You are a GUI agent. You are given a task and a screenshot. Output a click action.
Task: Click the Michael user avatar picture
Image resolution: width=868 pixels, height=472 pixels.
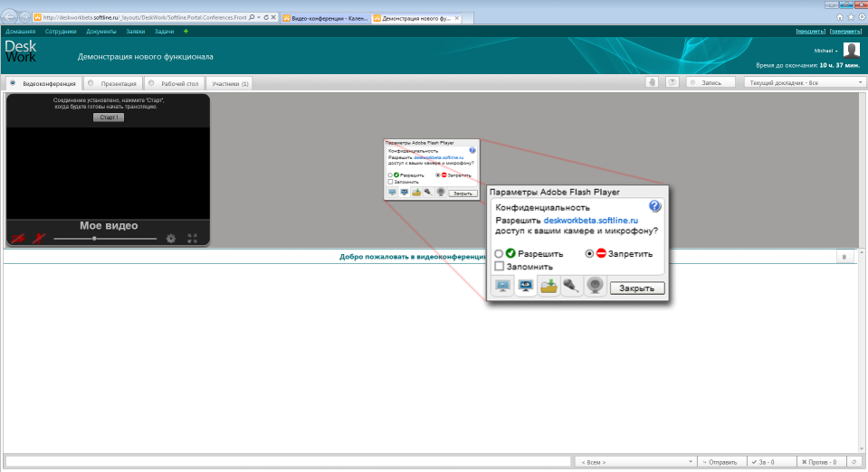pyautogui.click(x=852, y=51)
